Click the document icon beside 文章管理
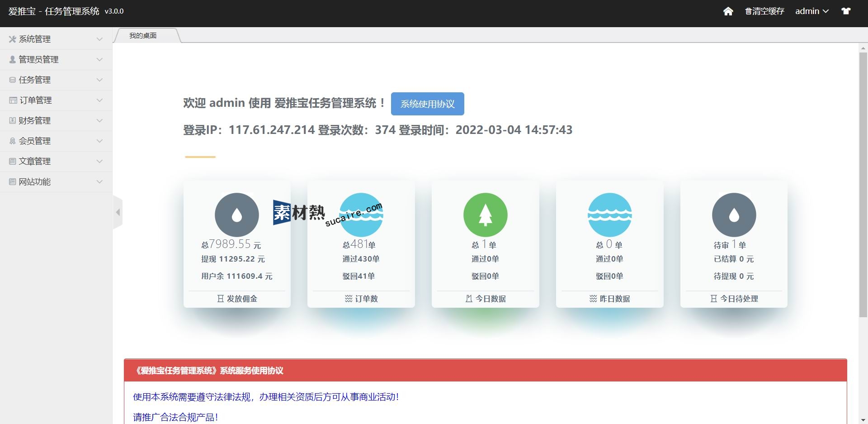 click(13, 162)
